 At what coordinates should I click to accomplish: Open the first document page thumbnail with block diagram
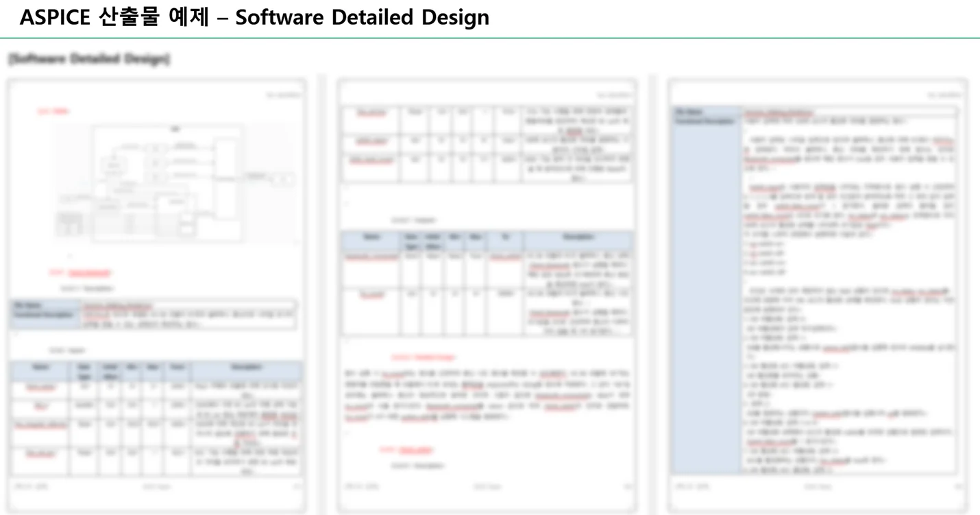coord(157,295)
